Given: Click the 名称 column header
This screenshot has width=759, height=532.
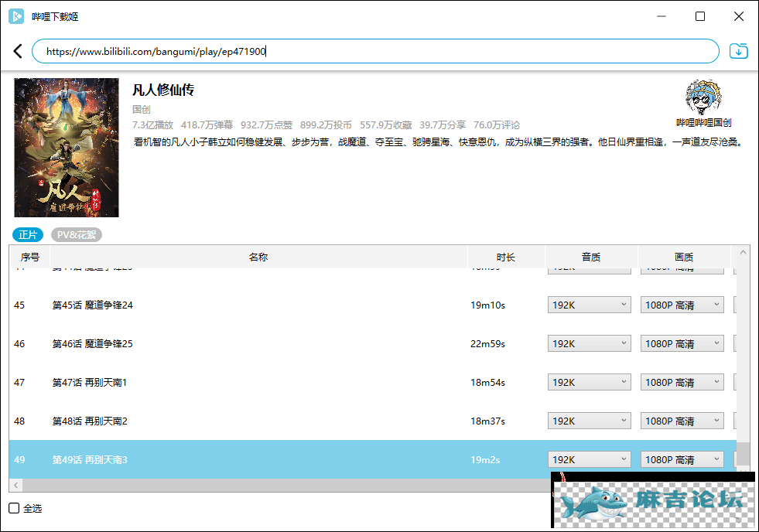Looking at the screenshot, I should tap(258, 257).
